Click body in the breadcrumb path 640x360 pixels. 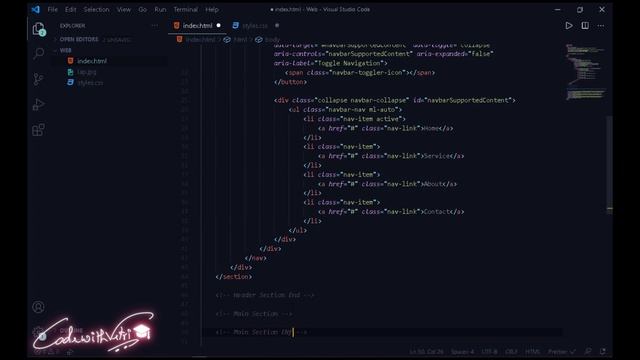pyautogui.click(x=272, y=40)
